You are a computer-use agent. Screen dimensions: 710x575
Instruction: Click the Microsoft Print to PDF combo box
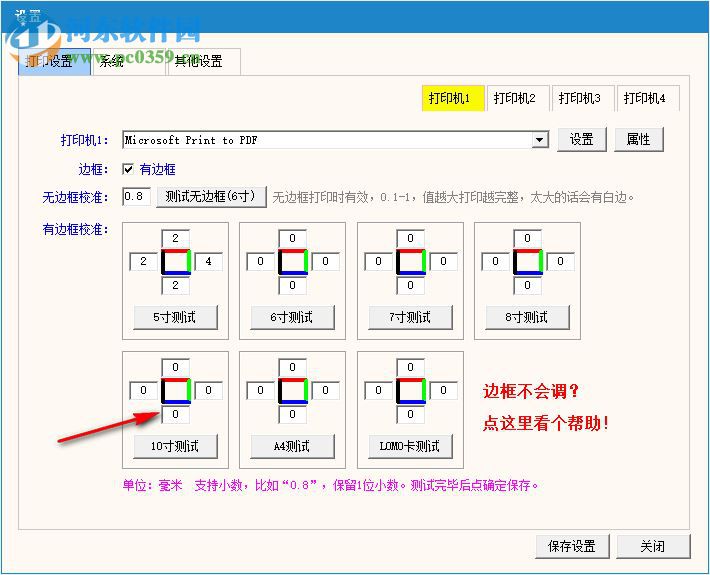335,140
